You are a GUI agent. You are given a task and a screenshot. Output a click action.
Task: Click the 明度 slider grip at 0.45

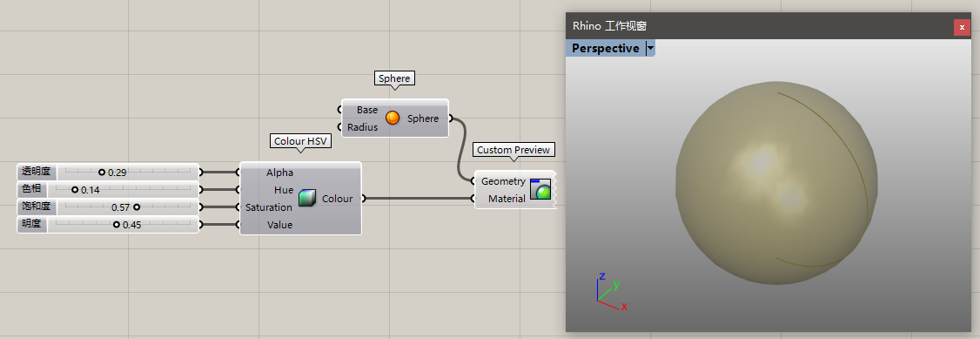click(x=117, y=225)
